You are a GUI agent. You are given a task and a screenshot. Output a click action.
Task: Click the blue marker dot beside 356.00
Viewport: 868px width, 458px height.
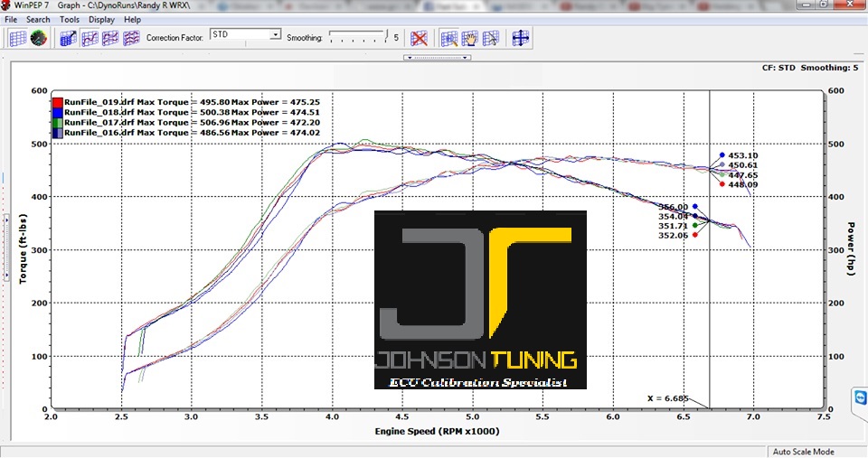click(695, 206)
